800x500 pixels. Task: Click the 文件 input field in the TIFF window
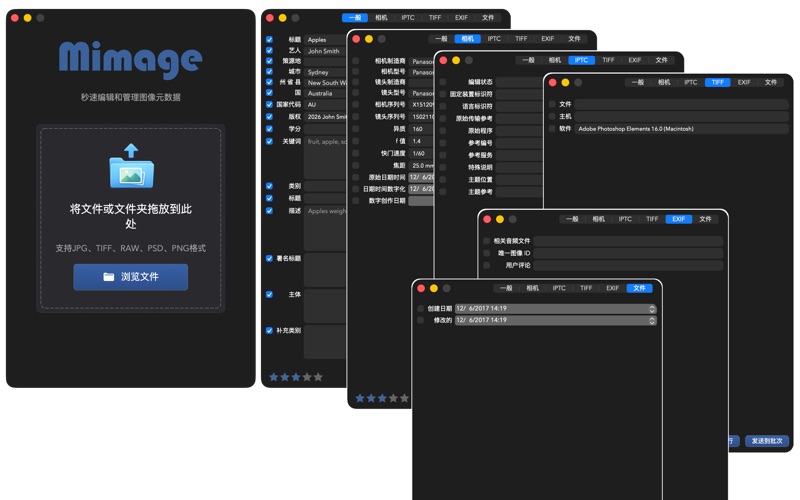coord(682,104)
